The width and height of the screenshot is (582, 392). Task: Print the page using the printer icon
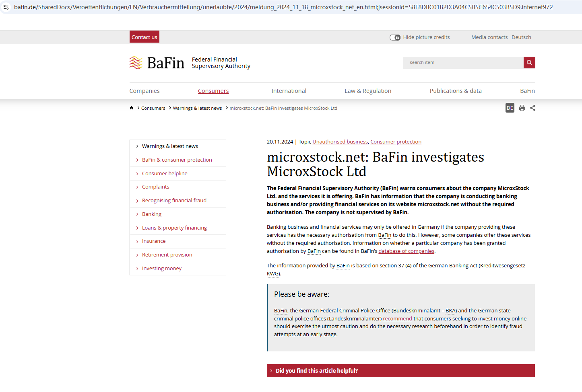point(522,108)
